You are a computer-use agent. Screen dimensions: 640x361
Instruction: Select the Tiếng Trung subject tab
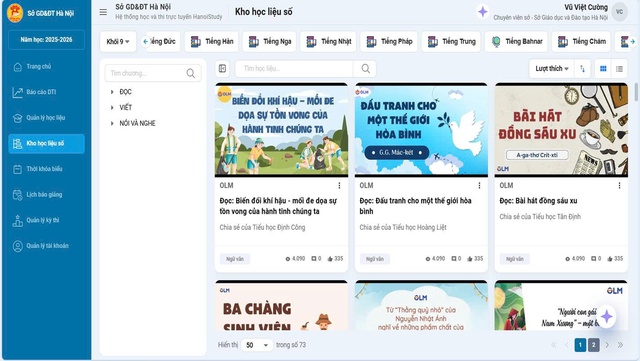(x=451, y=42)
